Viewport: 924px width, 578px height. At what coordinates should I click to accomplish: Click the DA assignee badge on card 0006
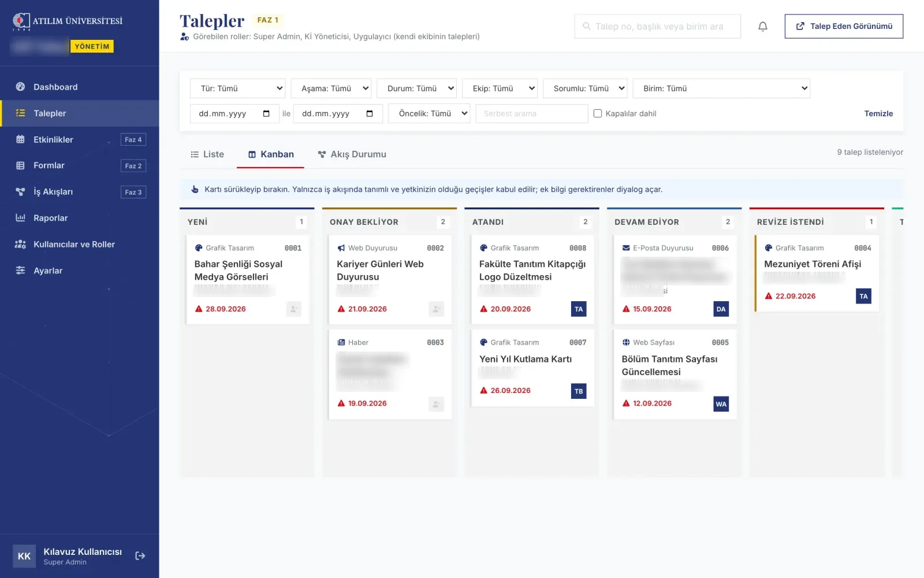(x=721, y=309)
